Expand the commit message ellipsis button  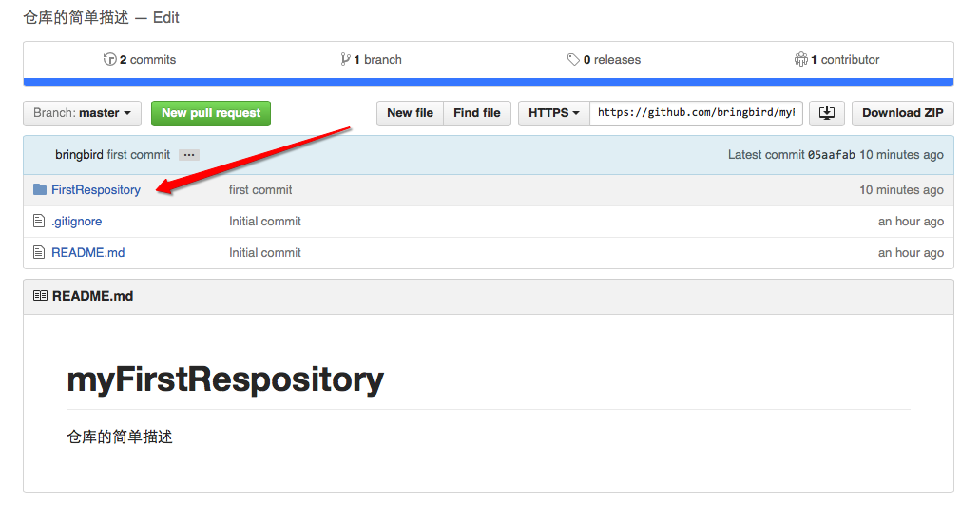189,155
